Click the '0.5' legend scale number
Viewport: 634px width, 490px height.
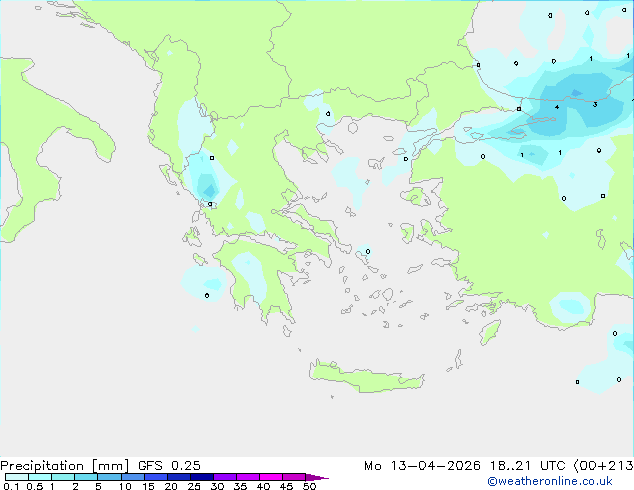tap(34, 486)
